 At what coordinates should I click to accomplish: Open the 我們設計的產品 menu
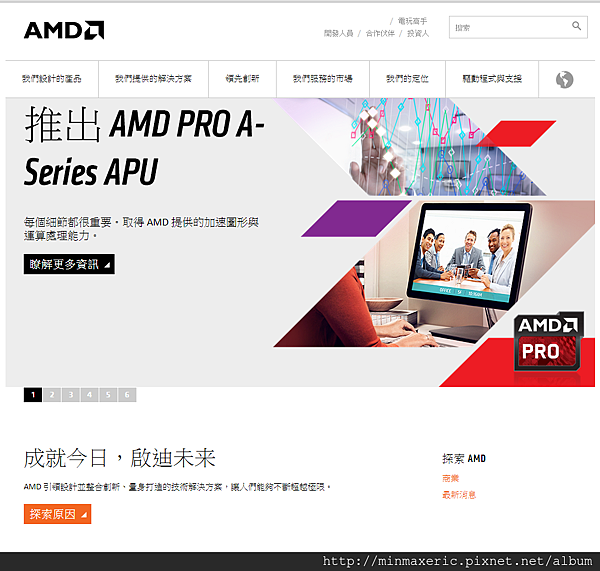point(52,79)
